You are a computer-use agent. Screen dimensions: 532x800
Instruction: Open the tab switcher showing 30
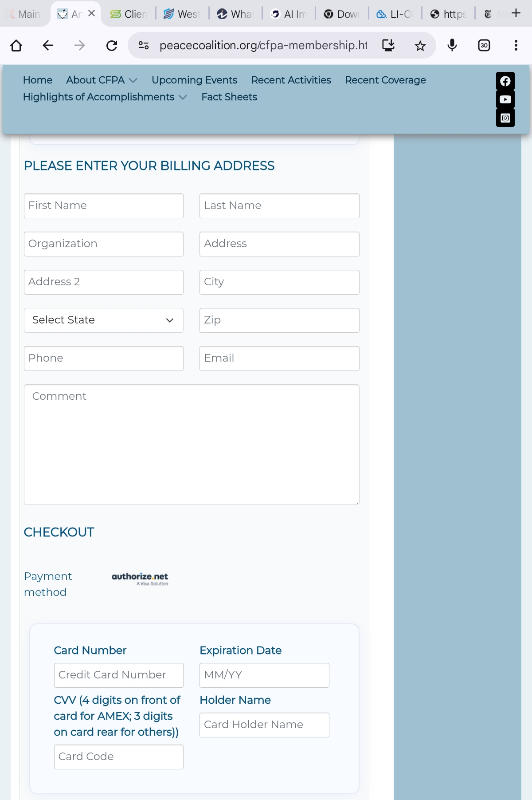coord(484,45)
